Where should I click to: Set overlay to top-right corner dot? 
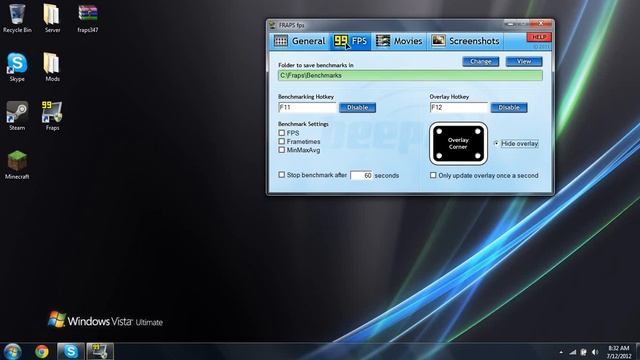click(x=478, y=131)
